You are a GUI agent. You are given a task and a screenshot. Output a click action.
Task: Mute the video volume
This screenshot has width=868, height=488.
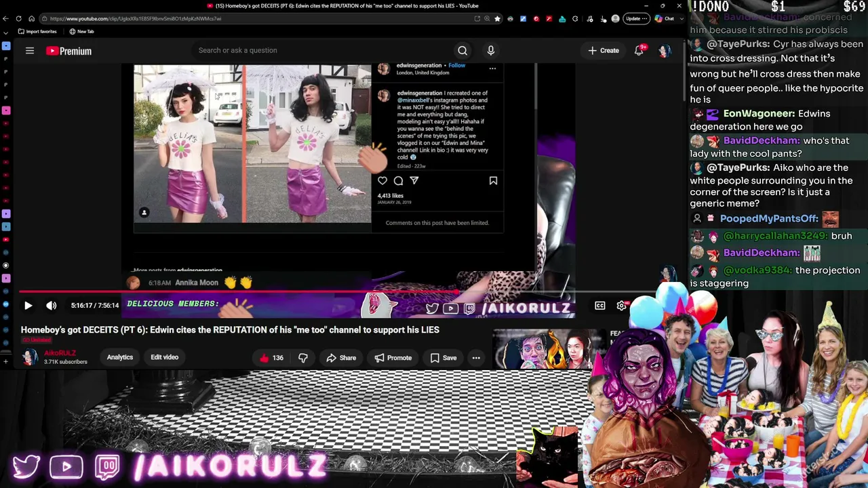(51, 306)
